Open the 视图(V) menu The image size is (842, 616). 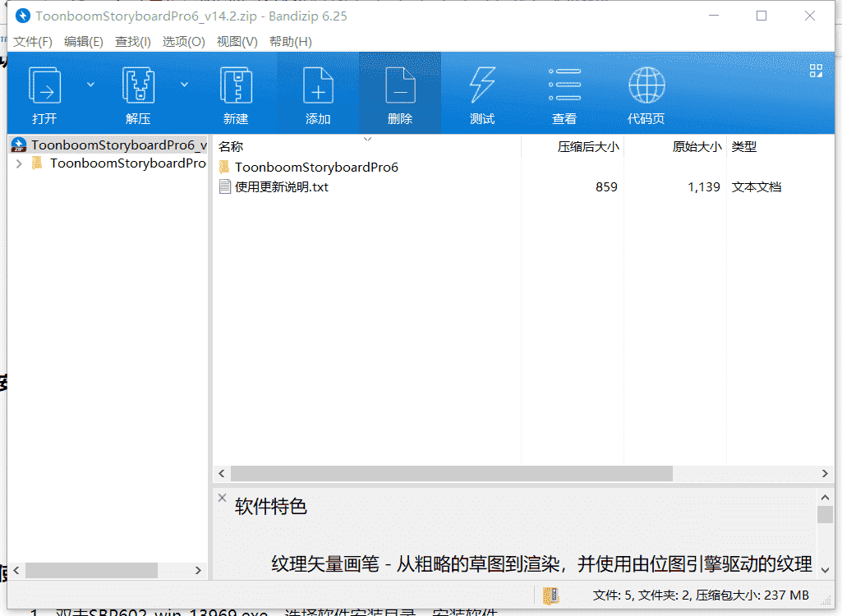pyautogui.click(x=237, y=41)
